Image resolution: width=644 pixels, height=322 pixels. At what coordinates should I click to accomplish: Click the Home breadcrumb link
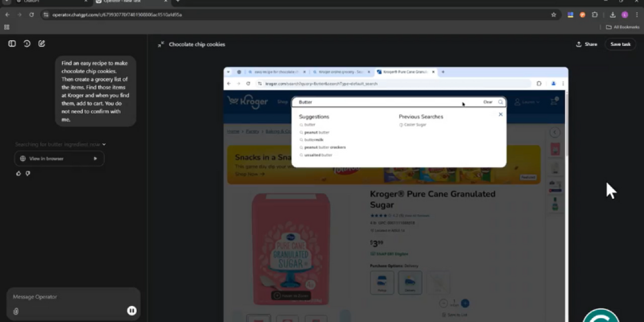click(233, 132)
